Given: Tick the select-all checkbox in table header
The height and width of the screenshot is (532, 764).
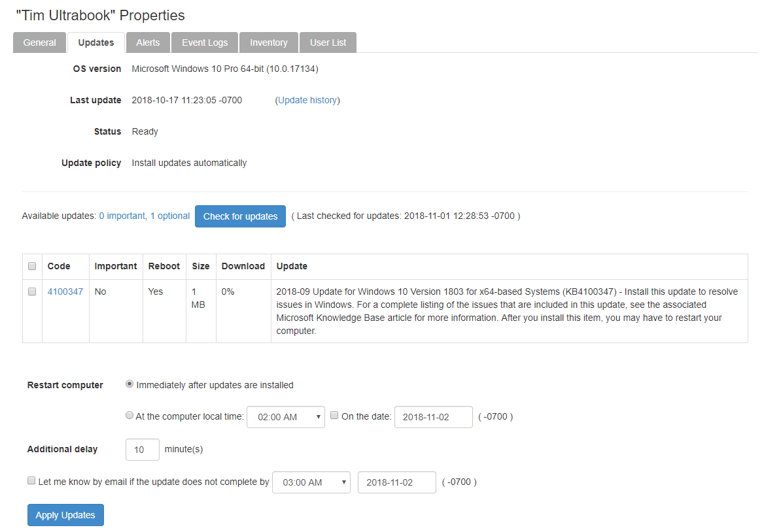Looking at the screenshot, I should 32,266.
